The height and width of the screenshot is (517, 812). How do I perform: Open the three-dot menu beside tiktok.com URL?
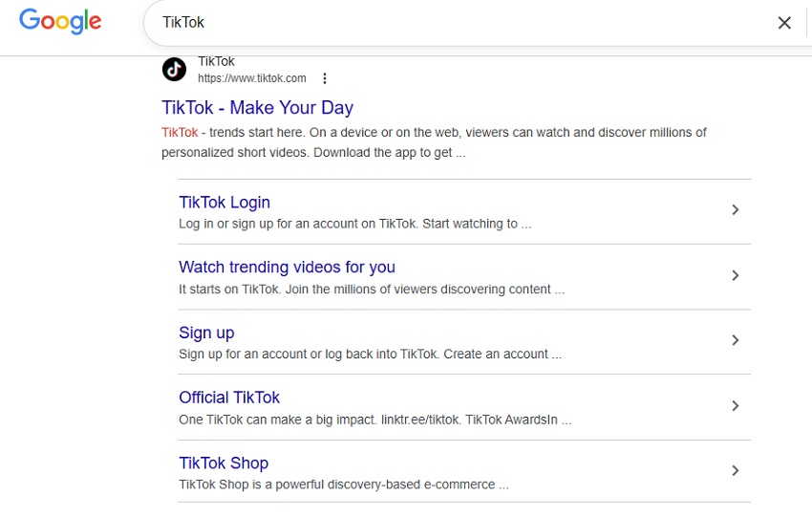tap(325, 78)
